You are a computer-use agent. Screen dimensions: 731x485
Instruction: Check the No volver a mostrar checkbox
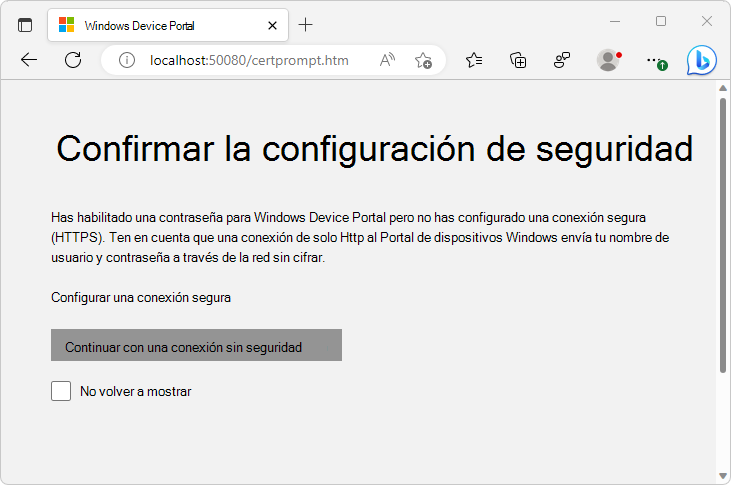pyautogui.click(x=61, y=391)
